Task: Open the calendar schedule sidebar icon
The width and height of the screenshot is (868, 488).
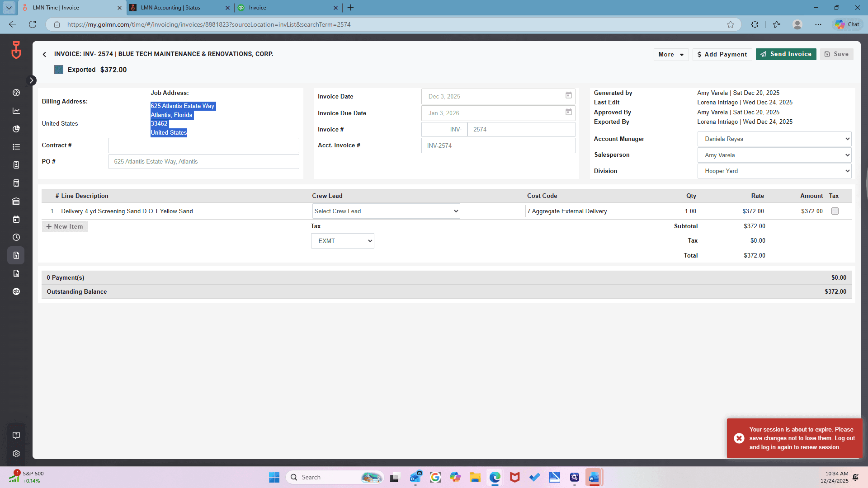Action: click(x=16, y=219)
